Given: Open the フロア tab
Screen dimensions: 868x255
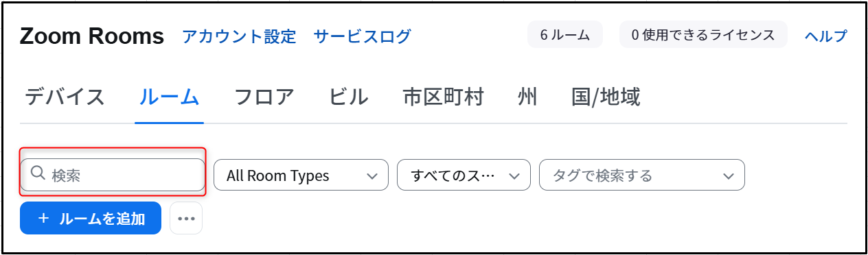Looking at the screenshot, I should point(264,97).
